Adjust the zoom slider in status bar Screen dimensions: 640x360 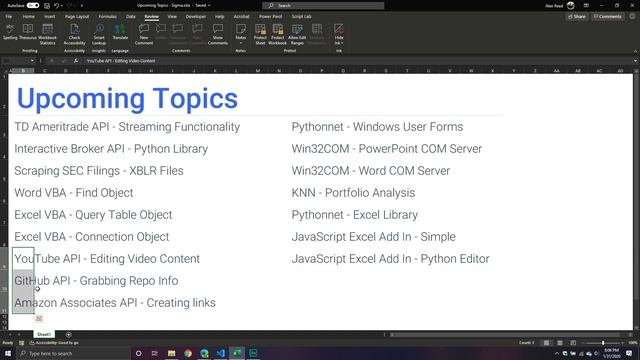point(603,343)
